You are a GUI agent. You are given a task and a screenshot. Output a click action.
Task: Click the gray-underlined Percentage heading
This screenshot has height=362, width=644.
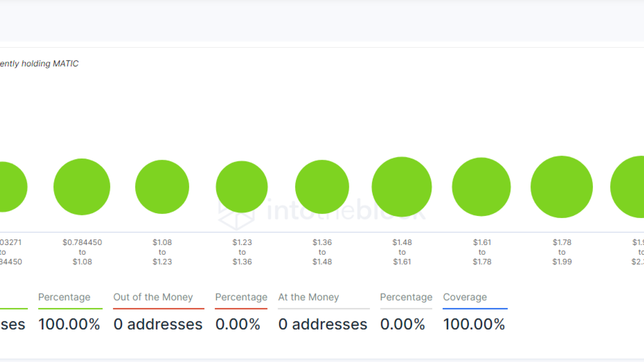pyautogui.click(x=406, y=297)
